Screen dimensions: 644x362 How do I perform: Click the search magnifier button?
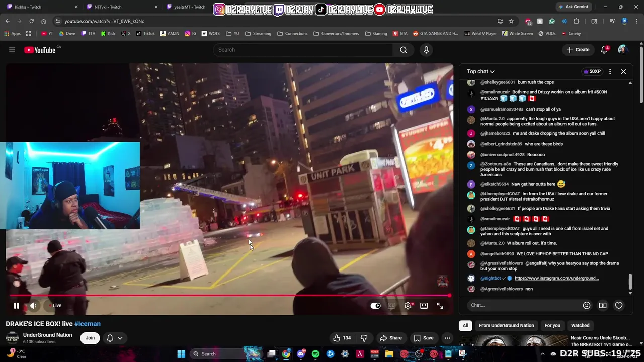coord(404,50)
